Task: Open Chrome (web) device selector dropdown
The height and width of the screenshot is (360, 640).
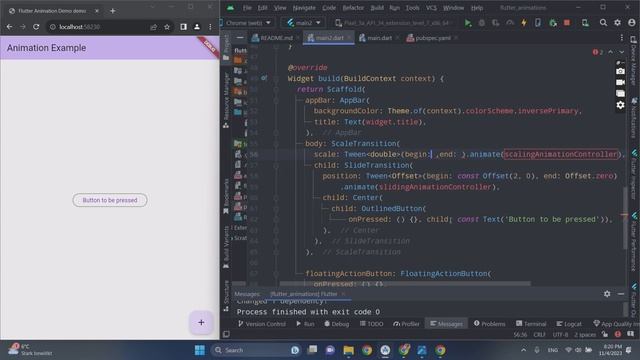Action: [x=247, y=23]
